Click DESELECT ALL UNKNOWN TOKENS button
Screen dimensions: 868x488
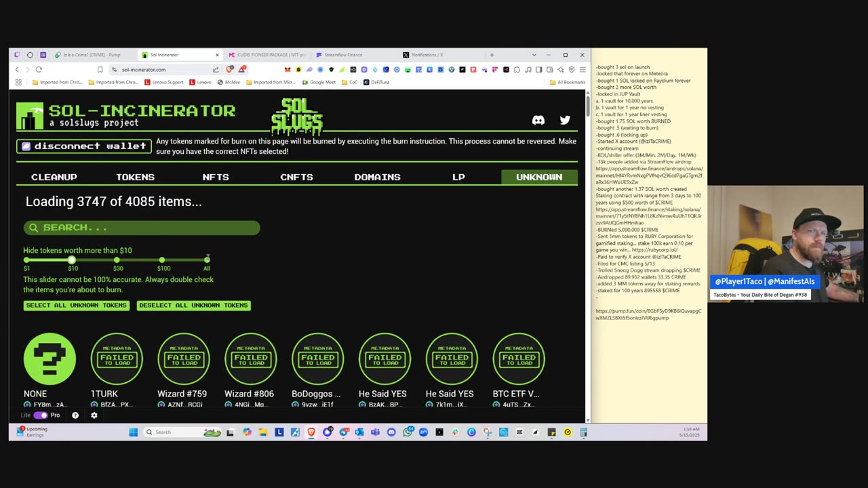coord(193,305)
